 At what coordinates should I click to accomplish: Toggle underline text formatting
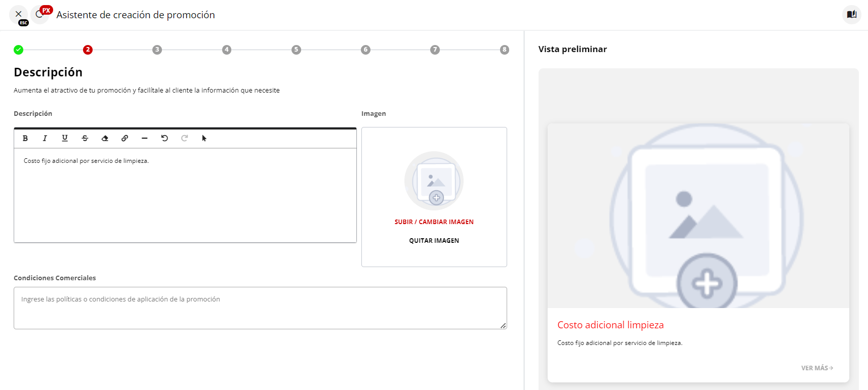65,138
